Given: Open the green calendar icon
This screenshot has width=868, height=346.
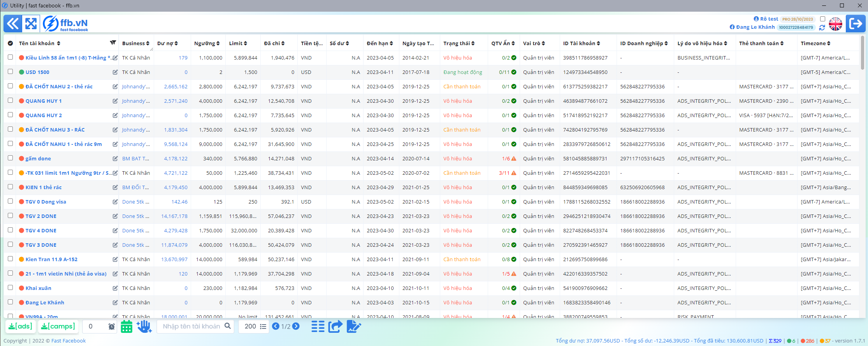Looking at the screenshot, I should pyautogui.click(x=127, y=327).
